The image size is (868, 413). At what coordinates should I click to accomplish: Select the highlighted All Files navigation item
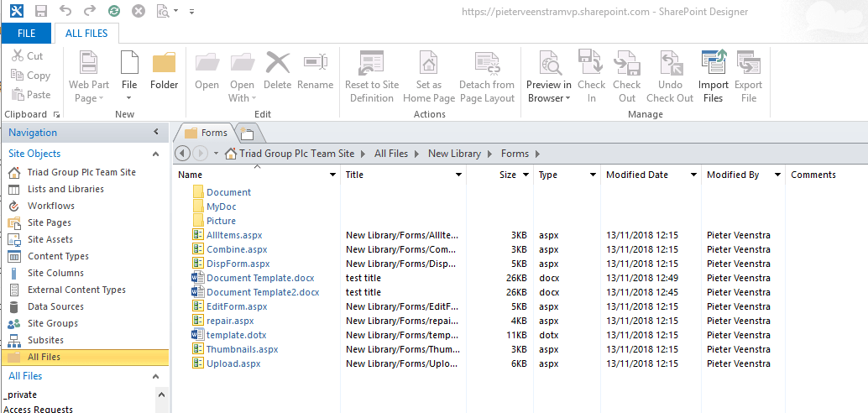pos(85,357)
